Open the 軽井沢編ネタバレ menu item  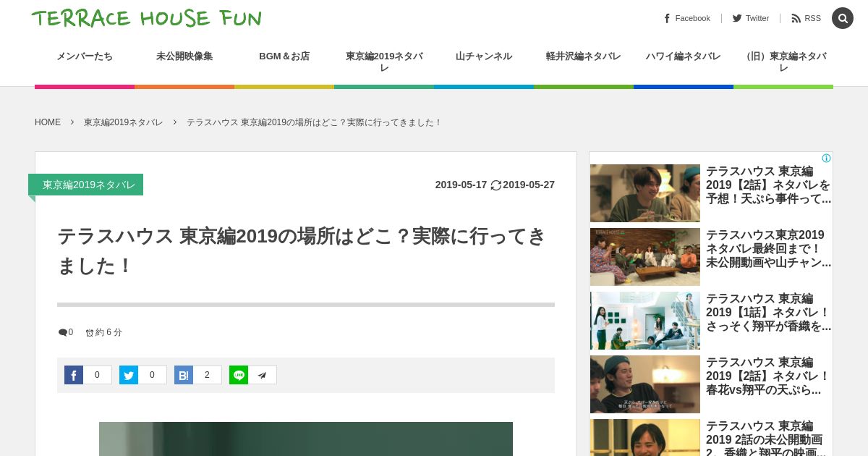tap(584, 62)
